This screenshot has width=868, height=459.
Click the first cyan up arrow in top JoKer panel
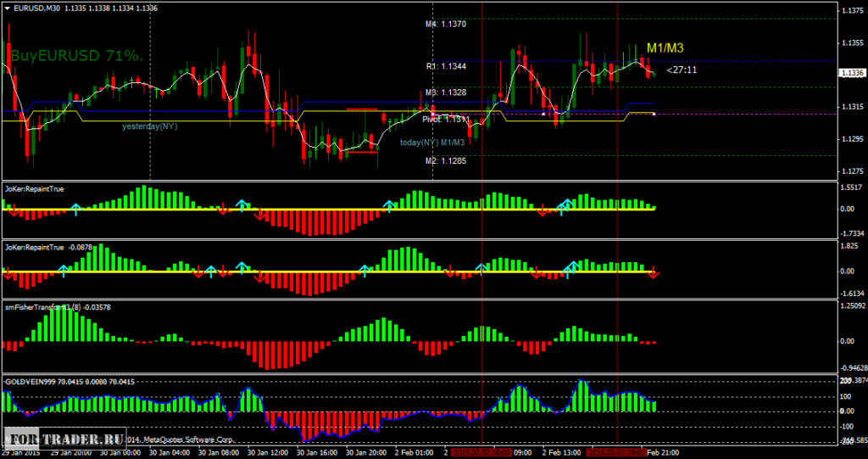coord(75,206)
